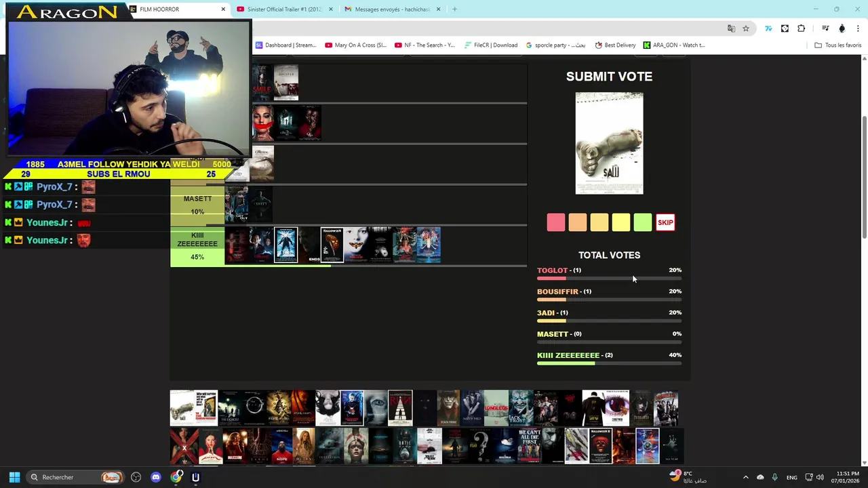Open sporcle party bookmark

click(x=555, y=45)
